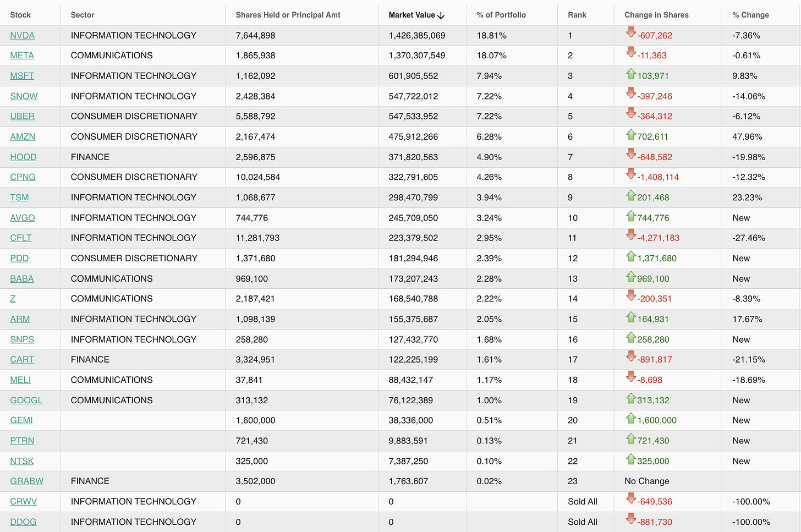Click TSM's green up arrow icon
801x532 pixels.
(x=630, y=195)
